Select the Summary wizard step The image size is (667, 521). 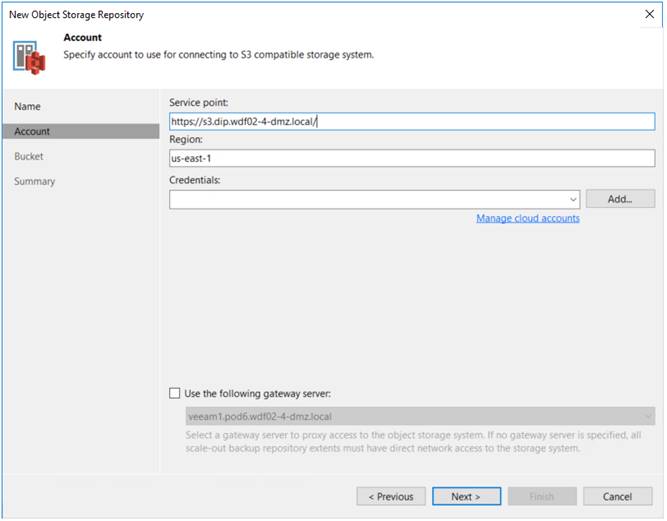click(34, 182)
